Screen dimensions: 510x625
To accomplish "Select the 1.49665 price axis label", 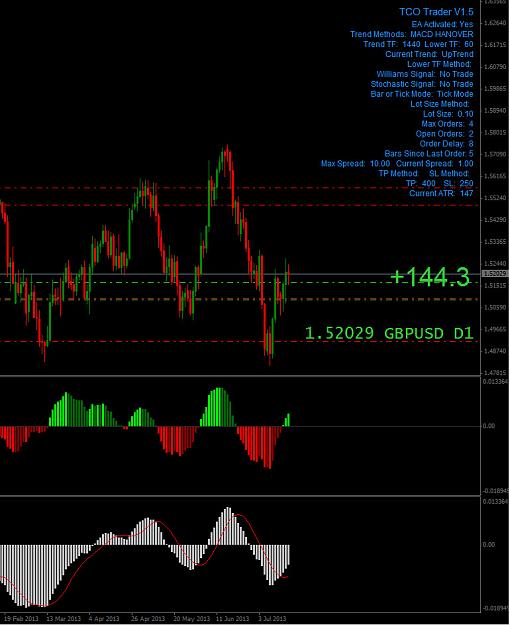I will click(x=494, y=329).
